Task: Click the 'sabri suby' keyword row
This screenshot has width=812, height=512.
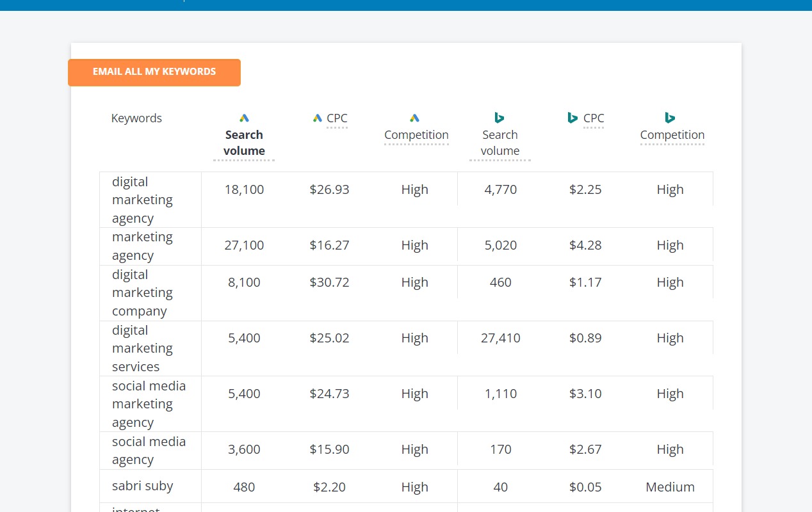Action: click(x=142, y=486)
